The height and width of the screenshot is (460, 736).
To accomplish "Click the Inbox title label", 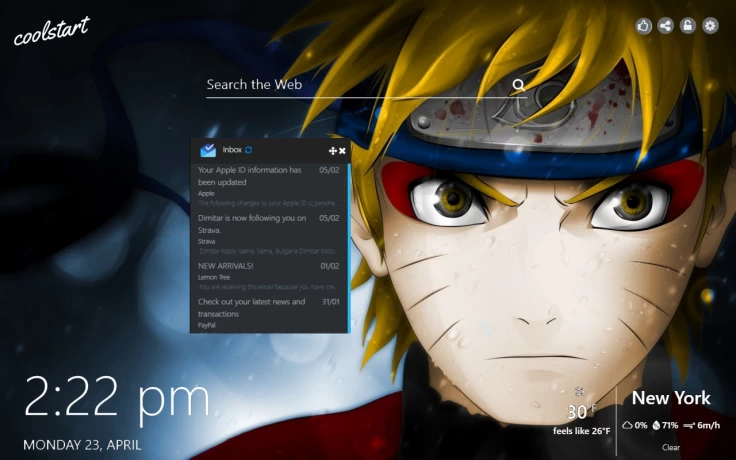I will (232, 150).
